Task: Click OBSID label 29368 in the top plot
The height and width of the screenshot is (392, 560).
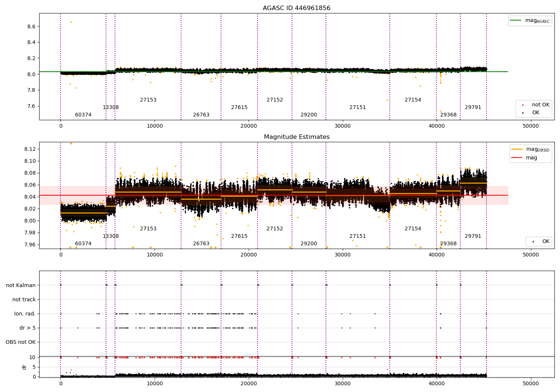Action: click(448, 115)
